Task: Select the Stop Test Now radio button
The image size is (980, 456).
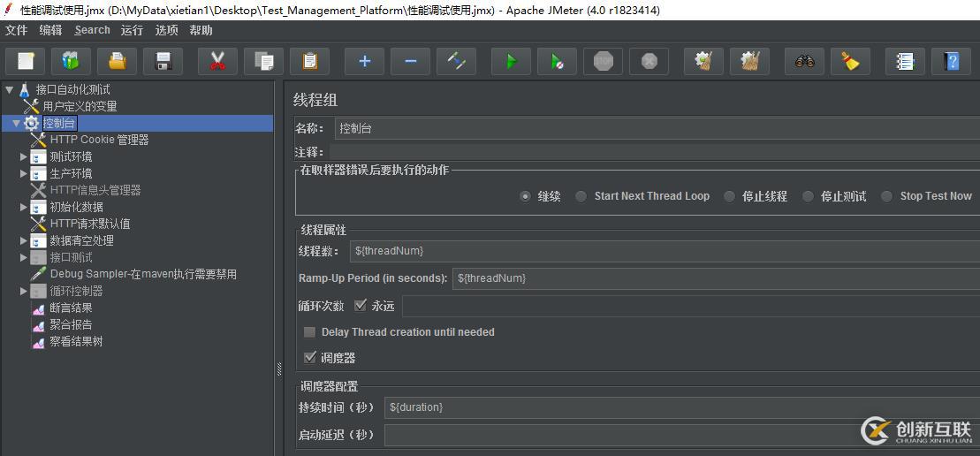Action: 887,196
